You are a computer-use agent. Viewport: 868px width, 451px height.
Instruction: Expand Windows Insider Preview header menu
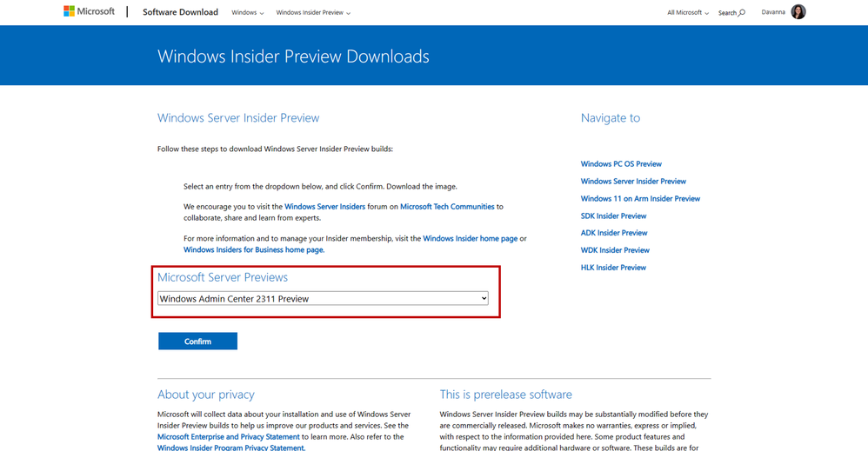click(x=313, y=13)
